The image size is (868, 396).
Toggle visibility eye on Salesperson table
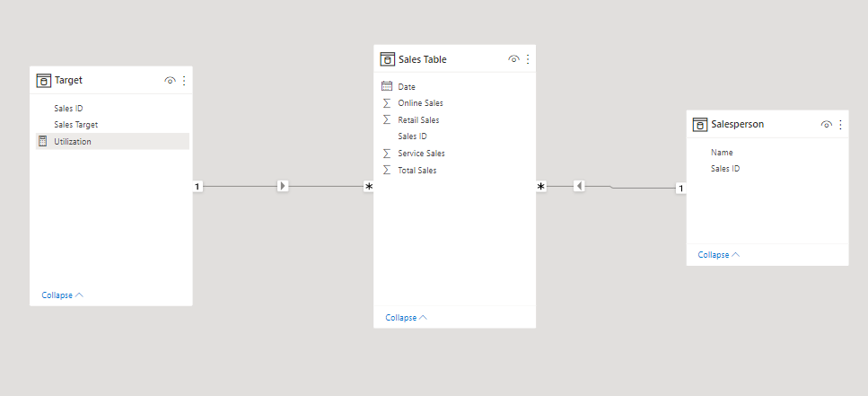(x=827, y=125)
